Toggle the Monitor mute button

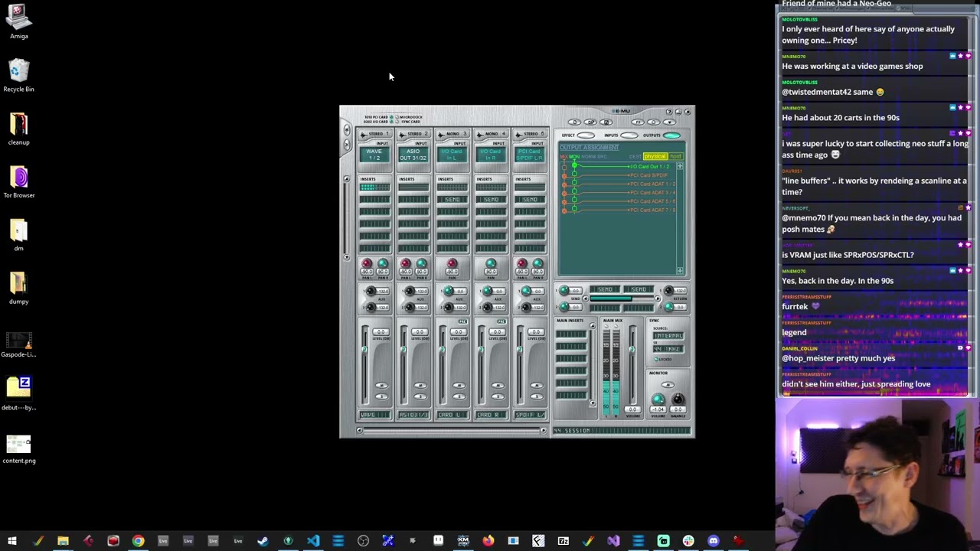668,385
